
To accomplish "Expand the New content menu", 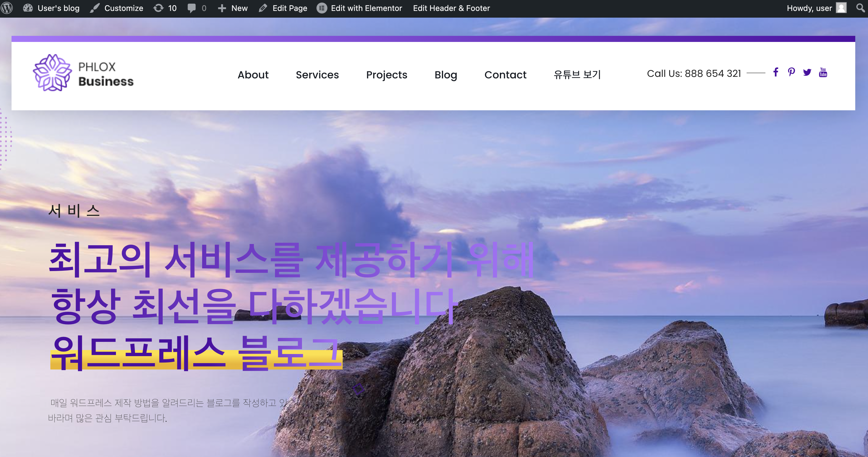I will click(x=232, y=8).
